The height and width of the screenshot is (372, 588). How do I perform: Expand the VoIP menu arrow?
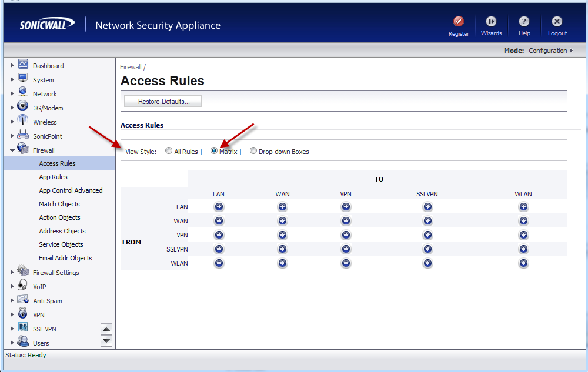click(12, 286)
